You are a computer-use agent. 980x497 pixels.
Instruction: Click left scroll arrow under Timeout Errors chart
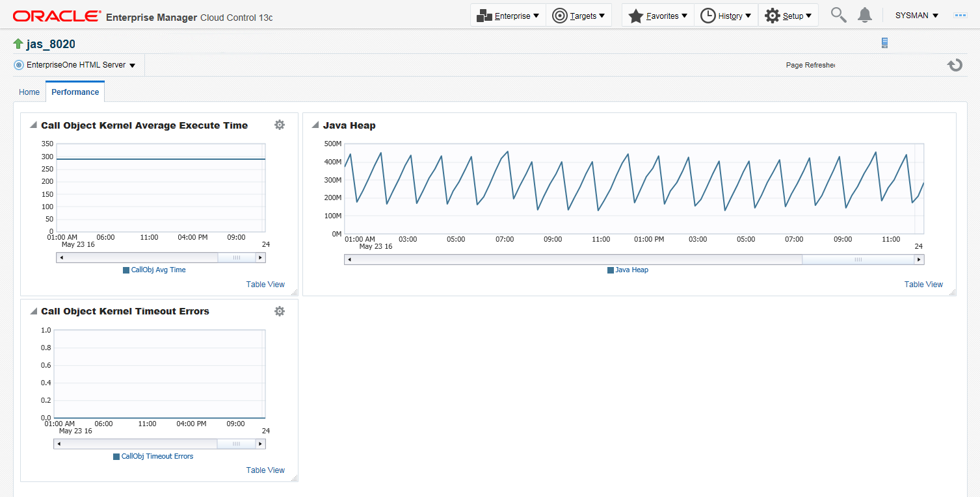click(59, 444)
